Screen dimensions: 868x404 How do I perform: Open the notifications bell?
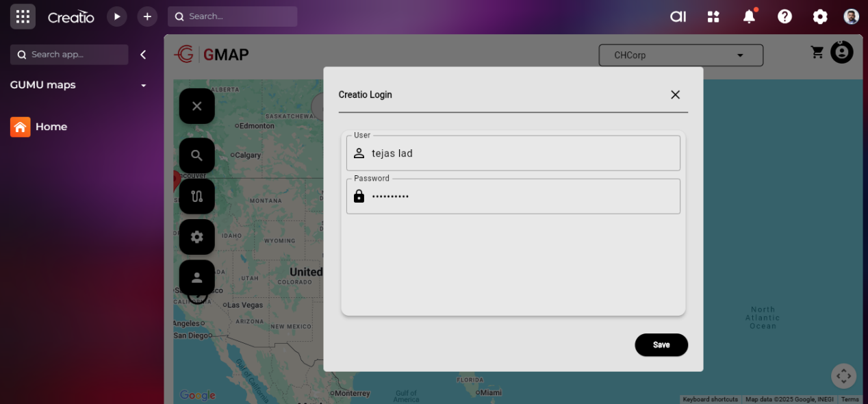749,16
